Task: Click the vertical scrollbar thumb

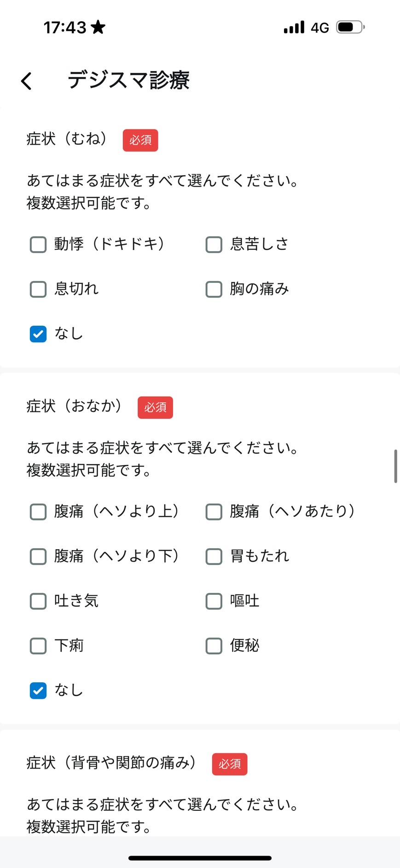Action: pyautogui.click(x=395, y=466)
